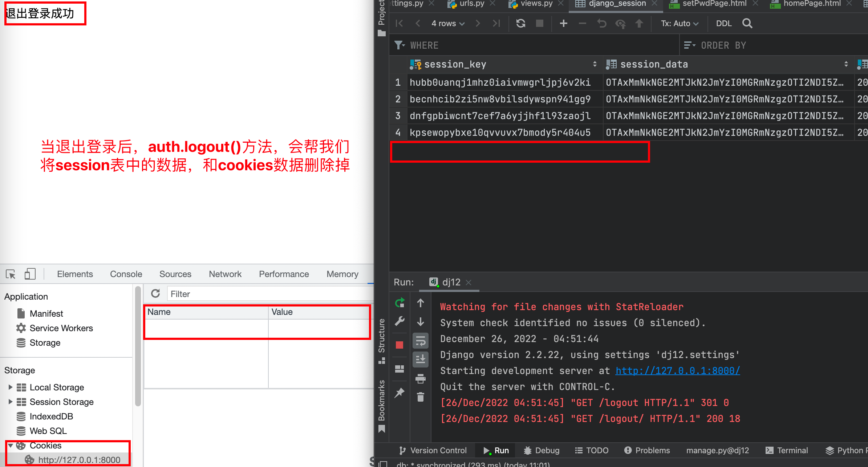Click the cookies Filter input field
Screen dimensions: 868x467
pos(269,294)
